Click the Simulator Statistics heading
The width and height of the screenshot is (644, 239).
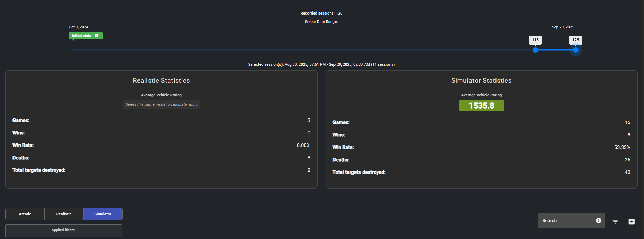[x=481, y=81]
